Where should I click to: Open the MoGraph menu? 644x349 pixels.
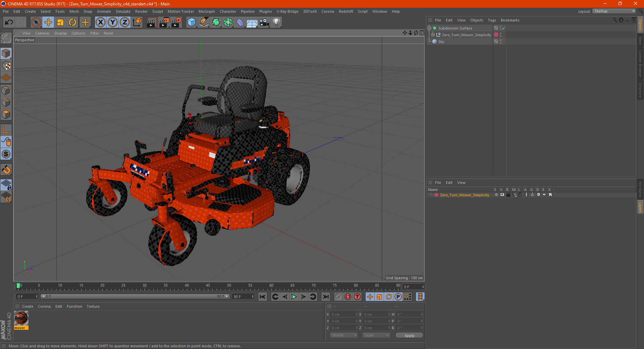pos(207,11)
